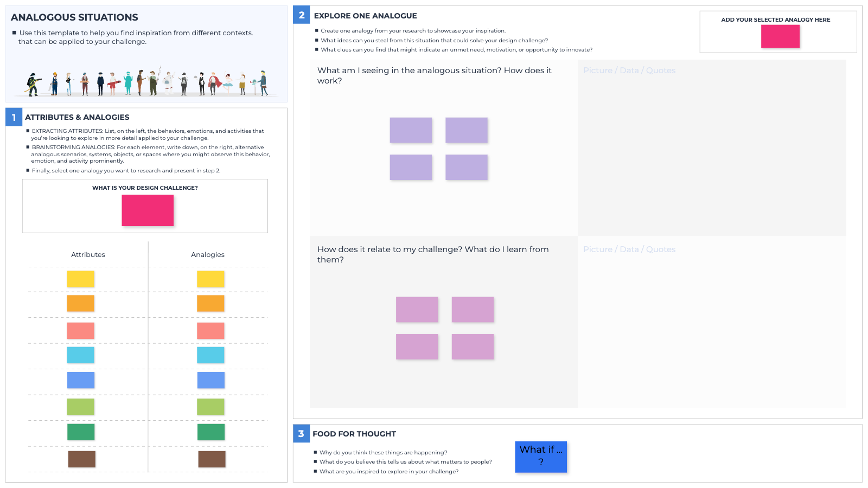
Task: Click the yellow sticky under Analogies
Action: (x=210, y=279)
